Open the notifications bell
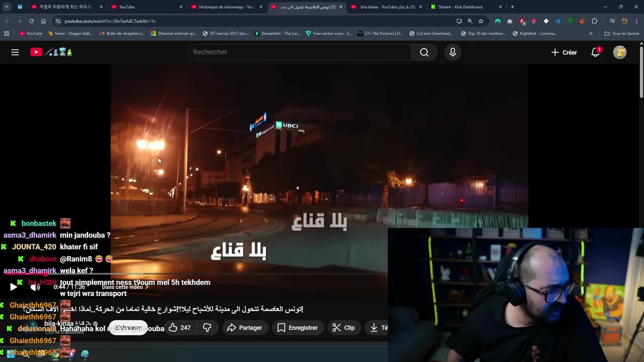This screenshot has height=362, width=644. click(596, 52)
